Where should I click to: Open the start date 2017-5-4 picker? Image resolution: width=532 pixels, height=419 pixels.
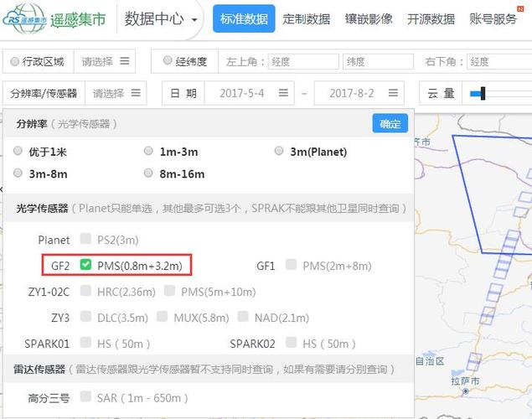tap(250, 93)
